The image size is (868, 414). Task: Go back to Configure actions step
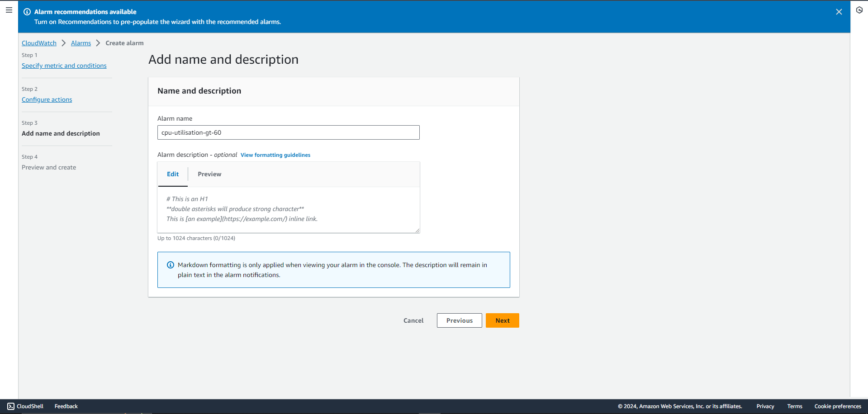tap(47, 99)
